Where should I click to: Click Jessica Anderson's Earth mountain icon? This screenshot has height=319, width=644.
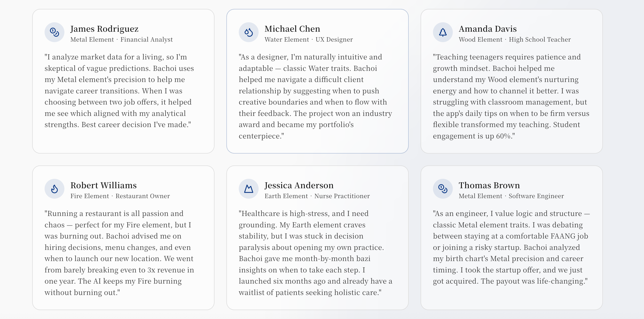(x=248, y=189)
